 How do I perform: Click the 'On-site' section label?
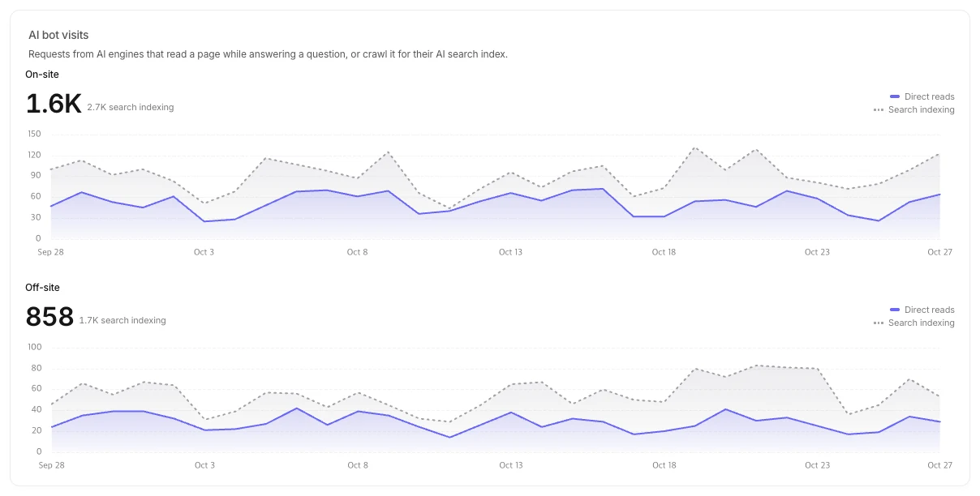point(42,75)
